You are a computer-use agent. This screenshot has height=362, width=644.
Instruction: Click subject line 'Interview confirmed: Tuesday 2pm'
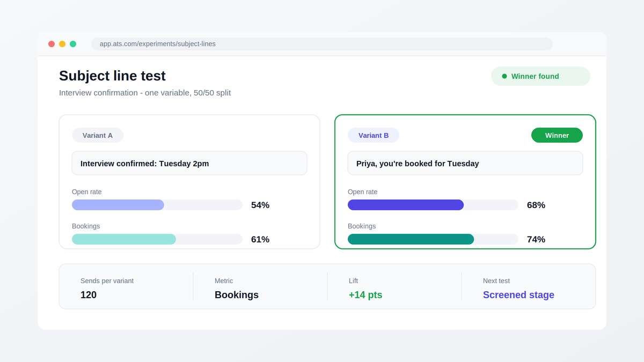(189, 163)
